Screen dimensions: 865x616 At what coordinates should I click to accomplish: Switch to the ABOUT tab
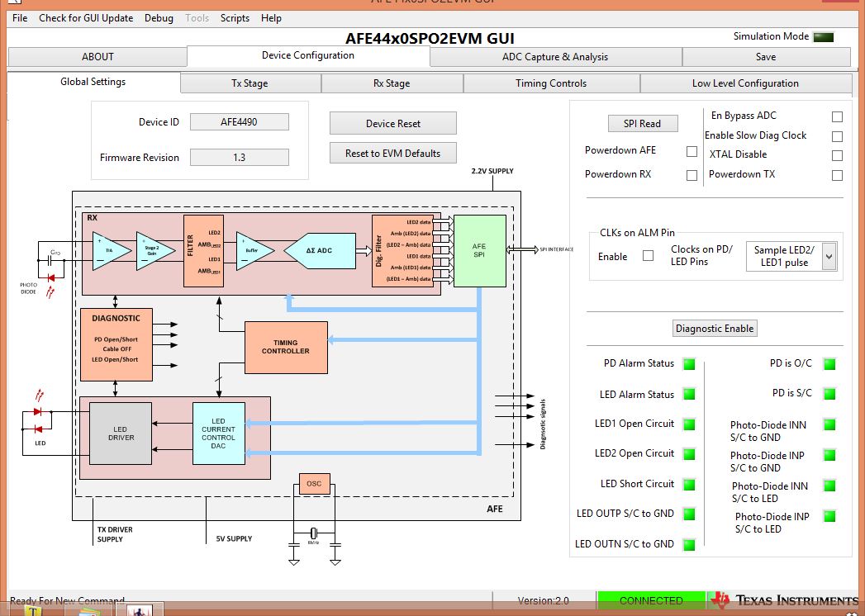pyautogui.click(x=97, y=57)
